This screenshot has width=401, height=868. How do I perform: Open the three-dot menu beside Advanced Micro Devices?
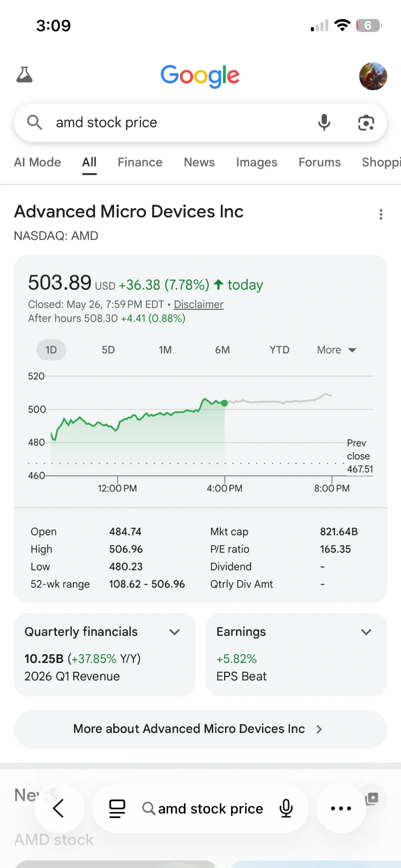[x=381, y=214]
